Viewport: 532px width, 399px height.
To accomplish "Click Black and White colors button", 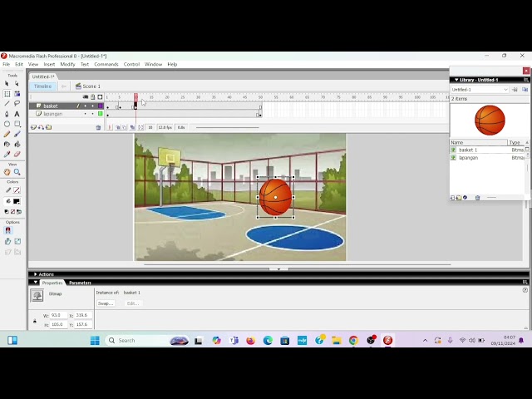I will point(7,212).
